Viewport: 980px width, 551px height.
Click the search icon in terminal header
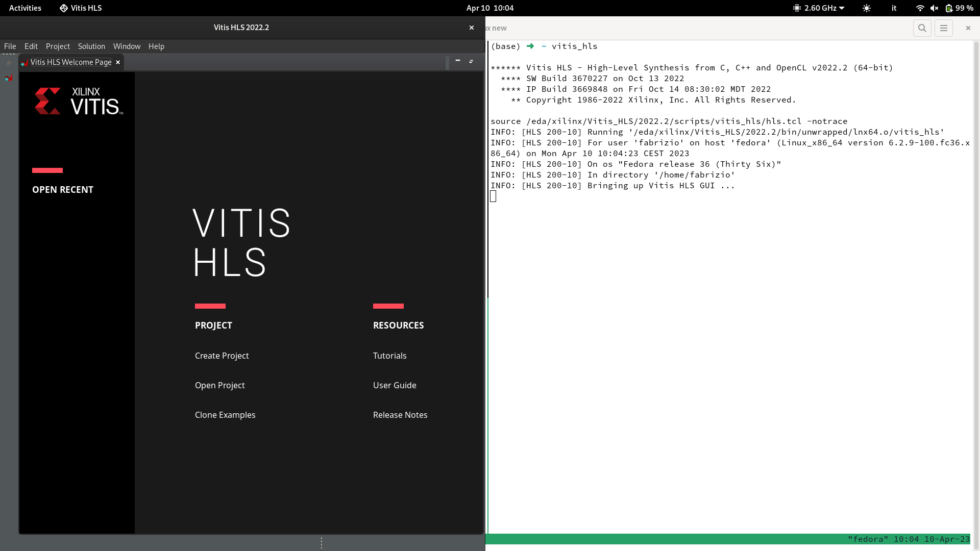point(922,28)
